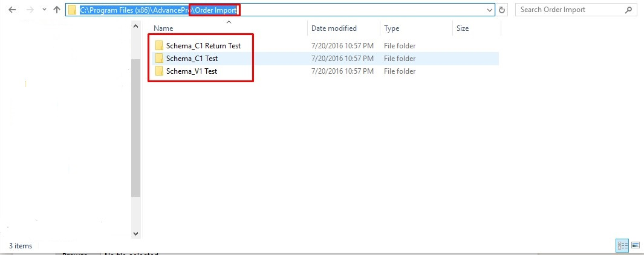
Task: Click the Forward navigation arrow
Action: click(28, 10)
